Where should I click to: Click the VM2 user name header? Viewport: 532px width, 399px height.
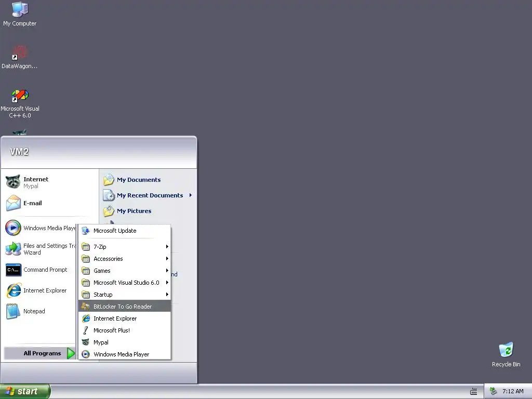click(x=19, y=152)
